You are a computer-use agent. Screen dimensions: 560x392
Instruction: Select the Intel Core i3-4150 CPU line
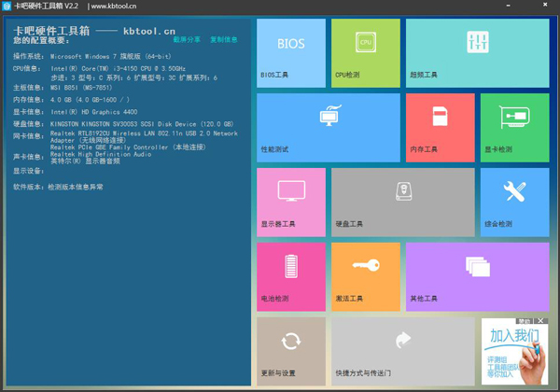[x=118, y=68]
